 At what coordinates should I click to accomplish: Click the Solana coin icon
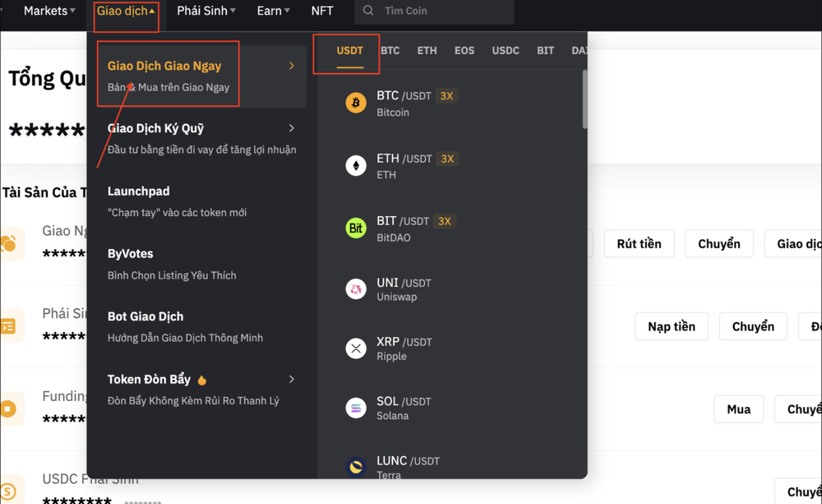(x=356, y=408)
